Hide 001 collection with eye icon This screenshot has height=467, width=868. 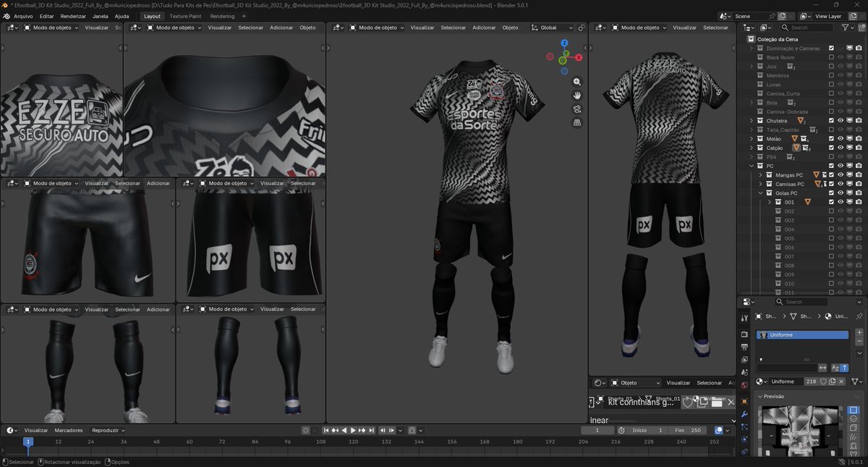point(841,202)
